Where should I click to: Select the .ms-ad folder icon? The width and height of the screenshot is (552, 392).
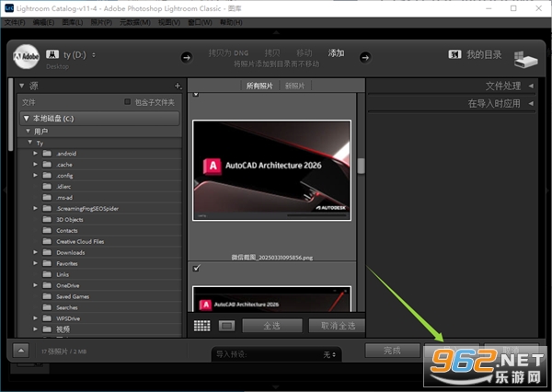(47, 197)
